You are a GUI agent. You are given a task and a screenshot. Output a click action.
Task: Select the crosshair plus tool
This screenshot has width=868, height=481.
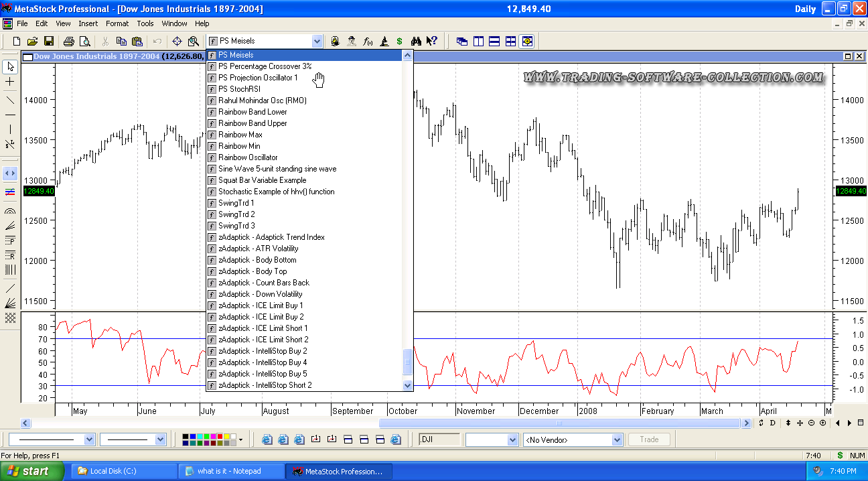point(10,82)
